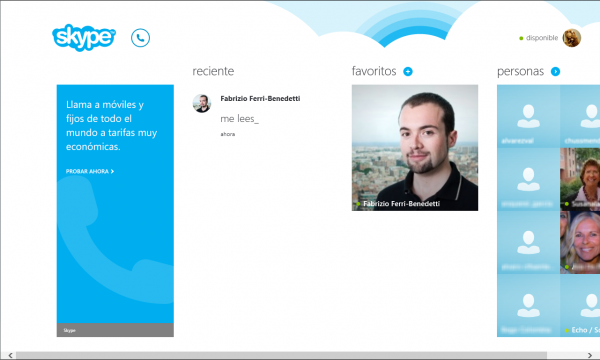Open the chuss contact tile
The image size is (600, 360).
coord(580,116)
